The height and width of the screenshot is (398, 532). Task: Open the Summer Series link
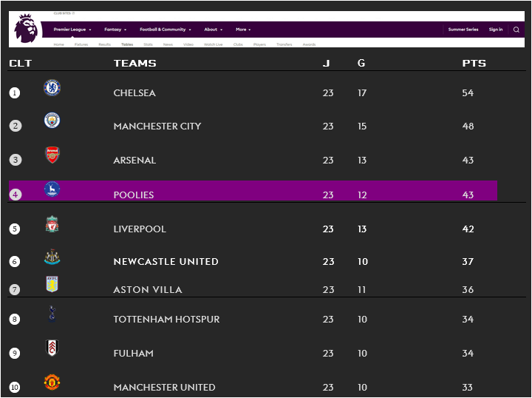463,30
